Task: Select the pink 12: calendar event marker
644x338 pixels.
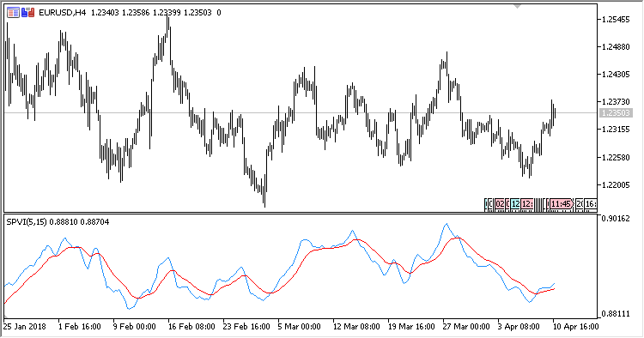Action: coord(527,204)
